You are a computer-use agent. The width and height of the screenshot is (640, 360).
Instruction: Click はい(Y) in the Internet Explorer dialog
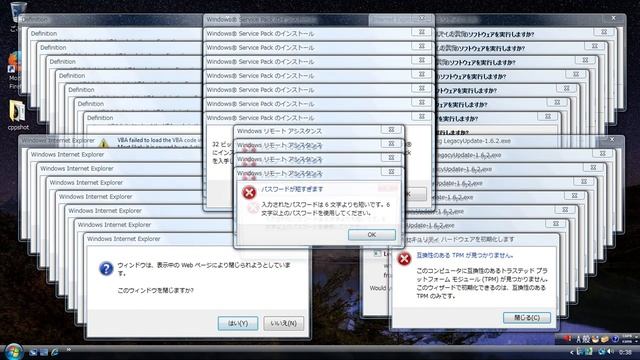coord(238,323)
